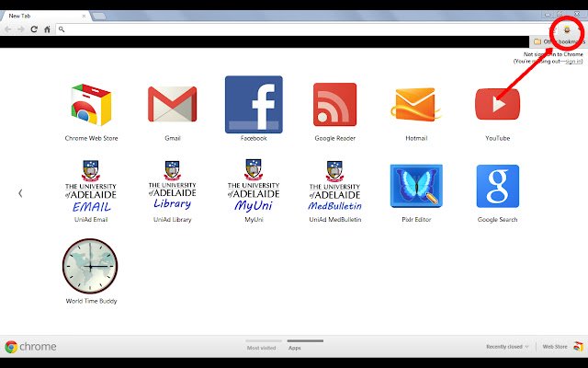
Task: Open a new tab with the tab button
Action: 99,16
